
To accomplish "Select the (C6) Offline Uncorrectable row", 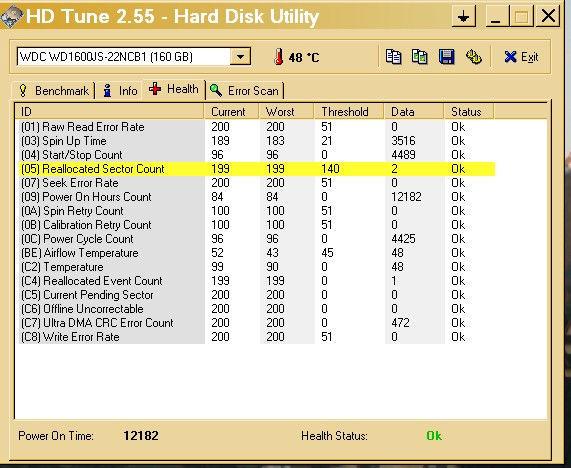I will pyautogui.click(x=257, y=309).
